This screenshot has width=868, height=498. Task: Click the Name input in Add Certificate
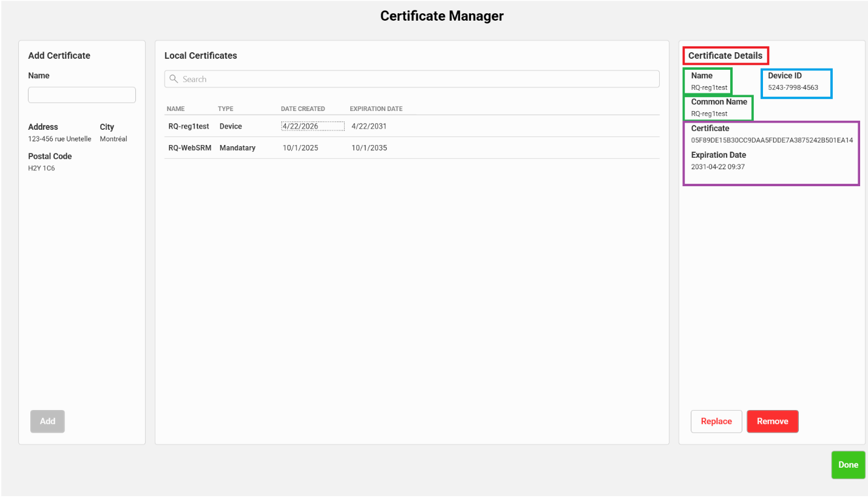82,95
